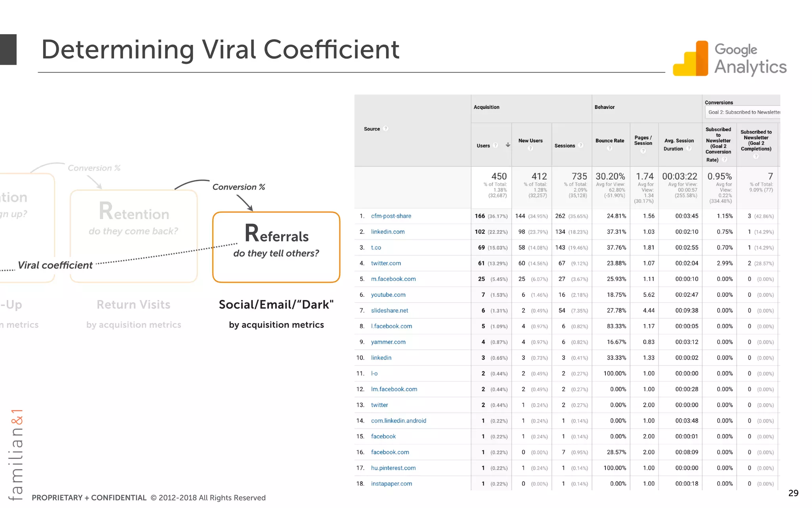The image size is (812, 508).
Task: Click the help icon beside Users header
Action: coord(495,145)
